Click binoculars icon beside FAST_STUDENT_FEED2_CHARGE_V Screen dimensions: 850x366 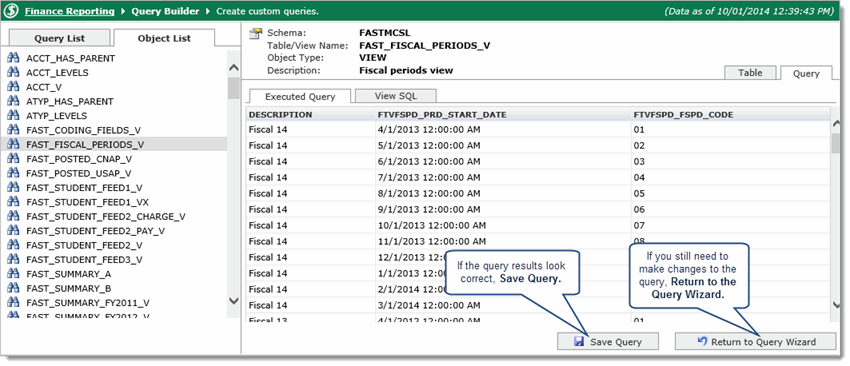(13, 216)
